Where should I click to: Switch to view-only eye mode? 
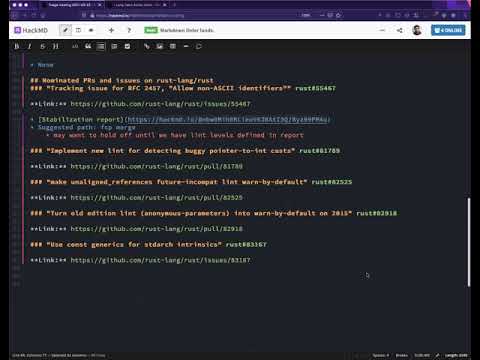[x=91, y=30]
